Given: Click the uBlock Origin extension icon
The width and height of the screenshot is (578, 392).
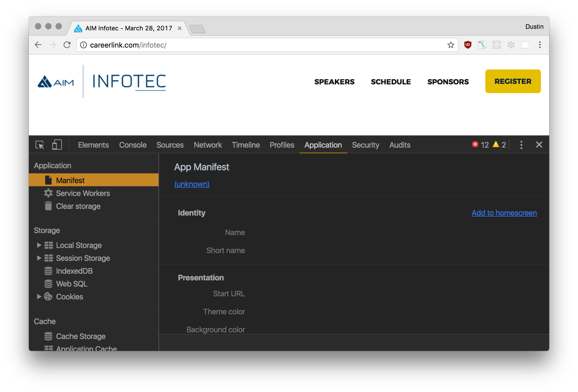Looking at the screenshot, I should tap(468, 45).
